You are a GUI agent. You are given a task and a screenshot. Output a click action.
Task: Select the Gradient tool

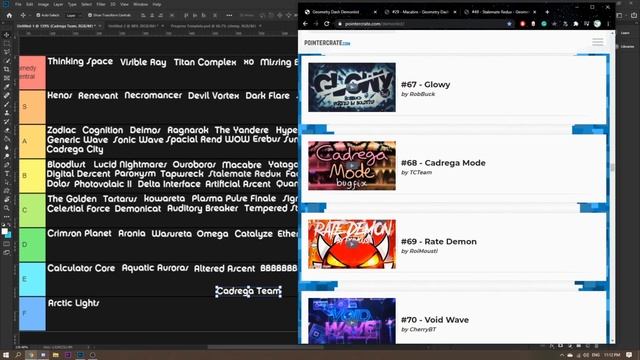[x=7, y=138]
